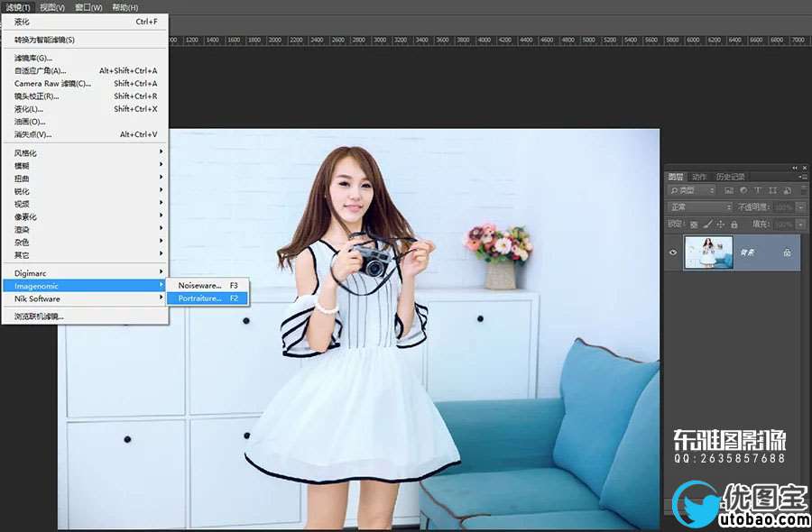Filter layers by shape layer icon
The image size is (812, 532).
tap(772, 190)
